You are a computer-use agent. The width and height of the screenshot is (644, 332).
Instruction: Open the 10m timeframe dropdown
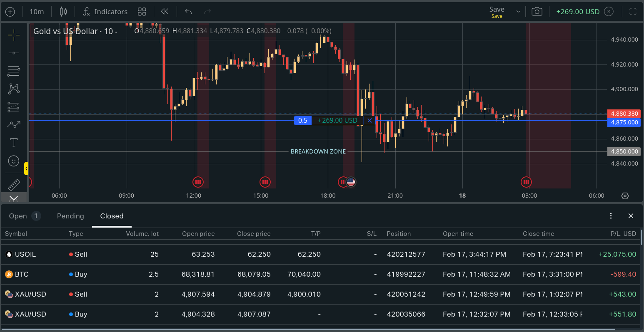point(37,12)
